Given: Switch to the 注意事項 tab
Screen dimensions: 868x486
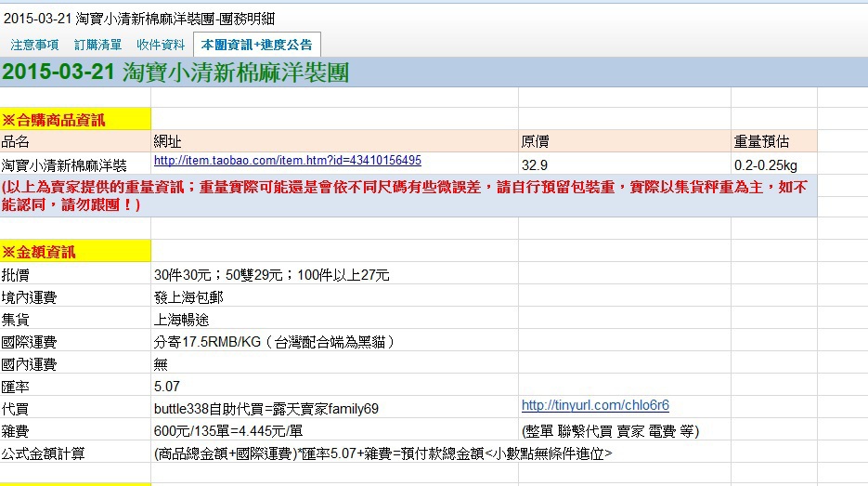Looking at the screenshot, I should click(x=34, y=45).
